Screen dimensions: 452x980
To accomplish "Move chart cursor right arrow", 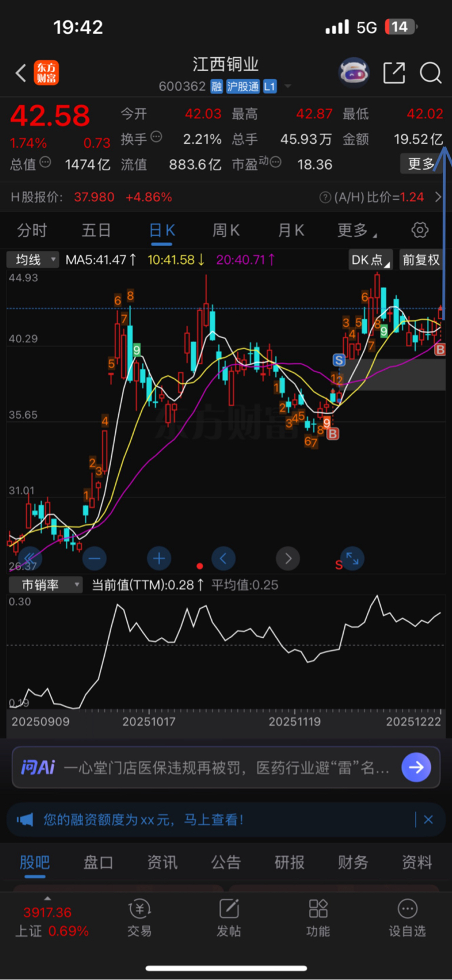I will 288,558.
